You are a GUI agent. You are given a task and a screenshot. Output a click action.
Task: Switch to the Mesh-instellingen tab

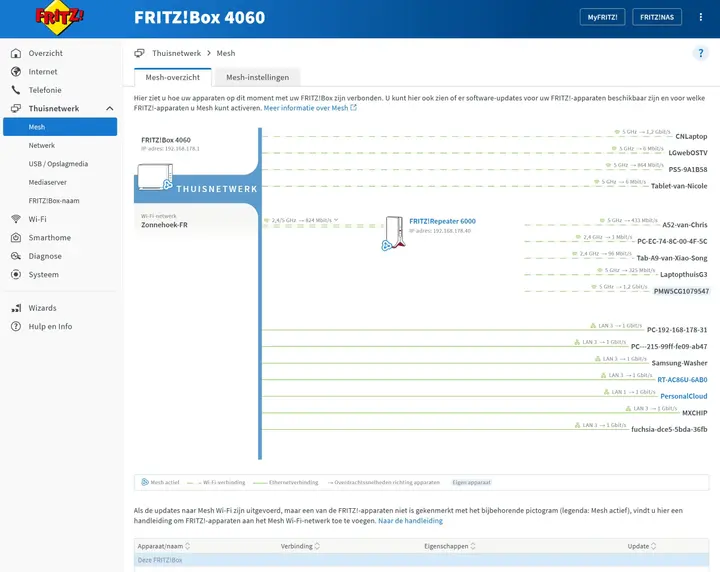[257, 78]
